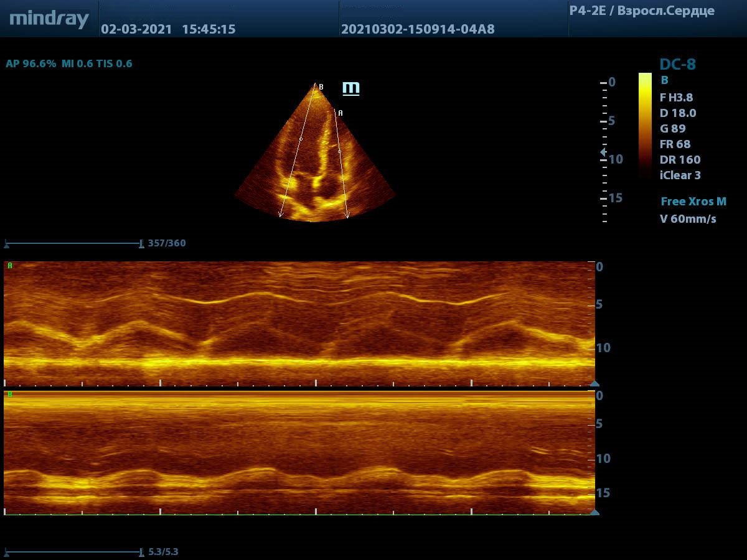Click the triangle marker at lower M-trace end
The height and width of the screenshot is (560, 747).
click(594, 512)
